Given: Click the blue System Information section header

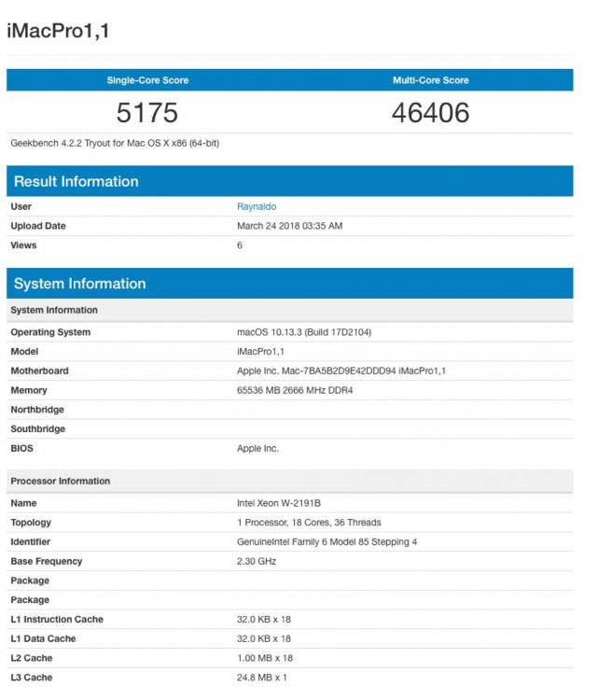Looking at the screenshot, I should tap(289, 284).
